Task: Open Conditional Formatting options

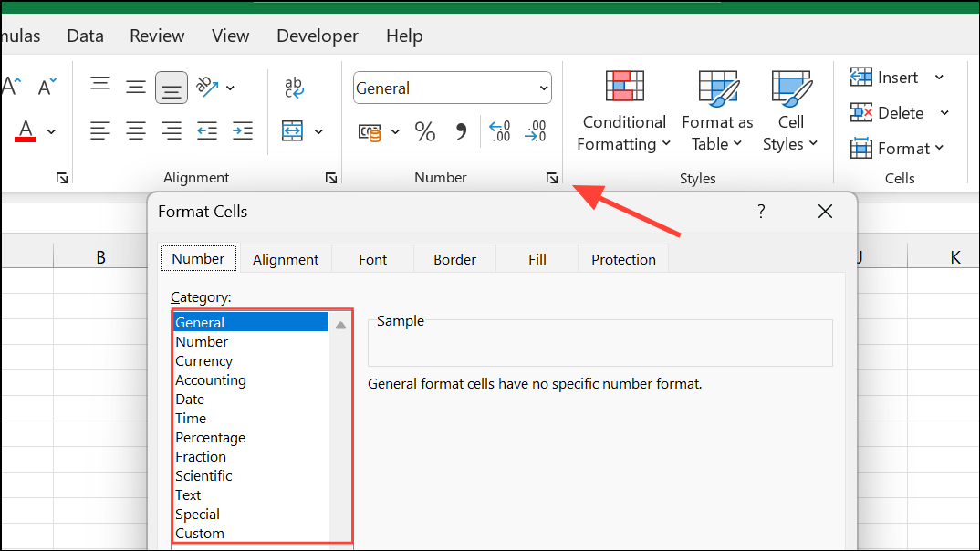Action: pos(623,109)
